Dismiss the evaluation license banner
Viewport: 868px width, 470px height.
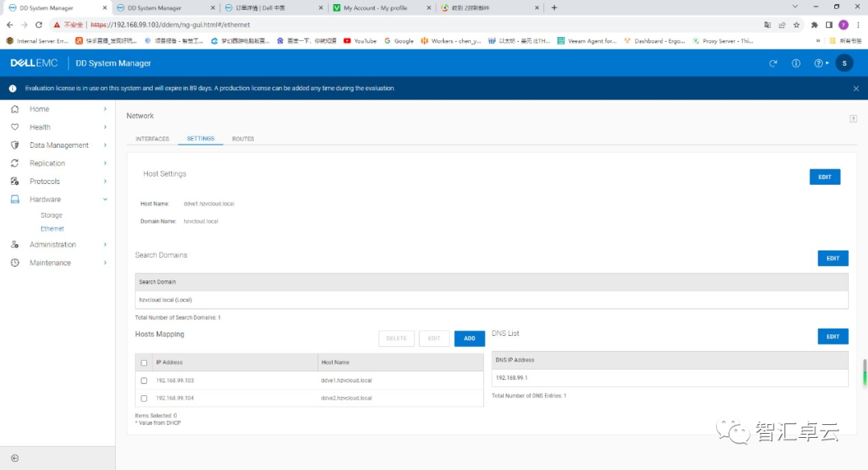tap(856, 88)
